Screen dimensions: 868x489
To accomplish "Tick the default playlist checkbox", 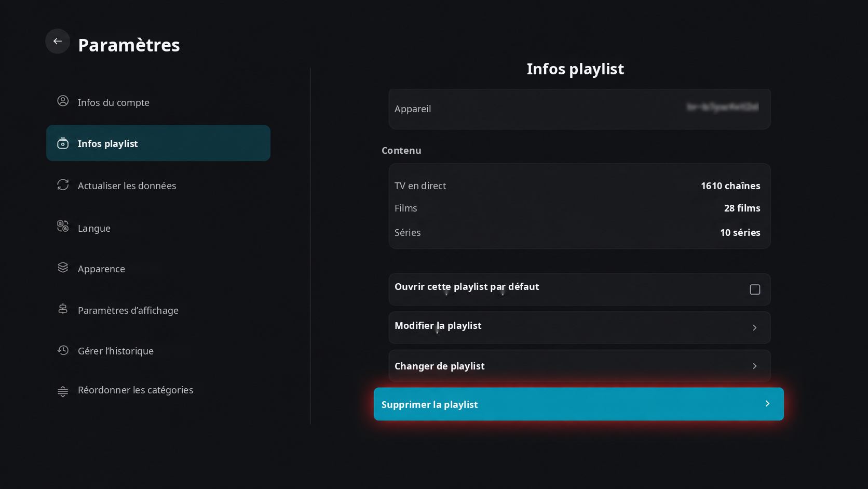I will (x=755, y=289).
